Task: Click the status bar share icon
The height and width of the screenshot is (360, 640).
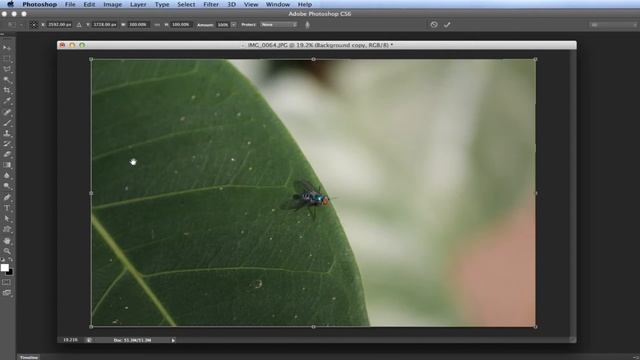Action: 89,340
